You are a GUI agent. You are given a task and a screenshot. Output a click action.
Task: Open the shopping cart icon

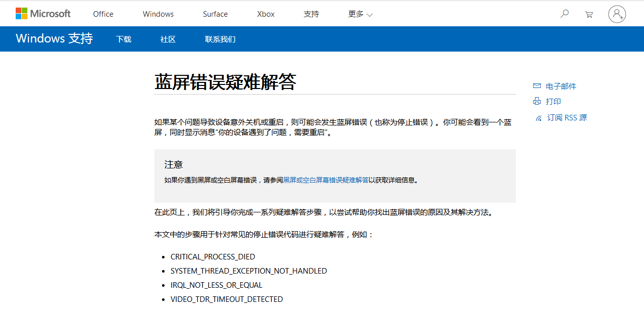click(x=589, y=14)
